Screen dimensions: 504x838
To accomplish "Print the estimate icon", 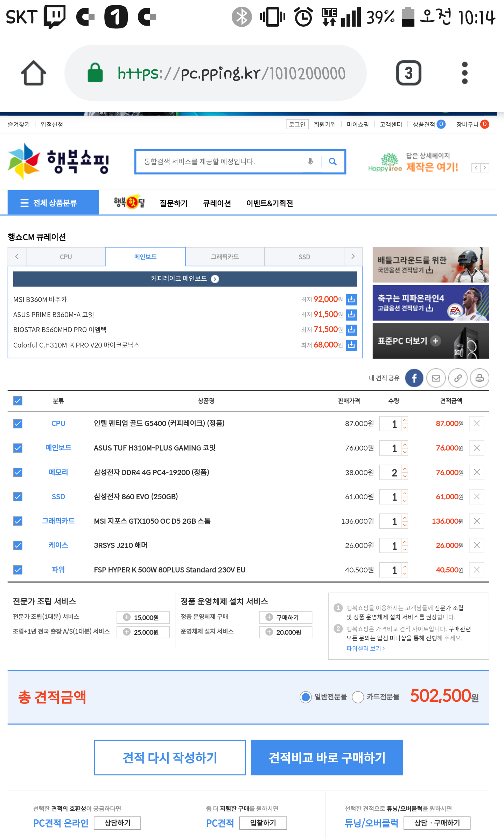I will click(x=480, y=378).
